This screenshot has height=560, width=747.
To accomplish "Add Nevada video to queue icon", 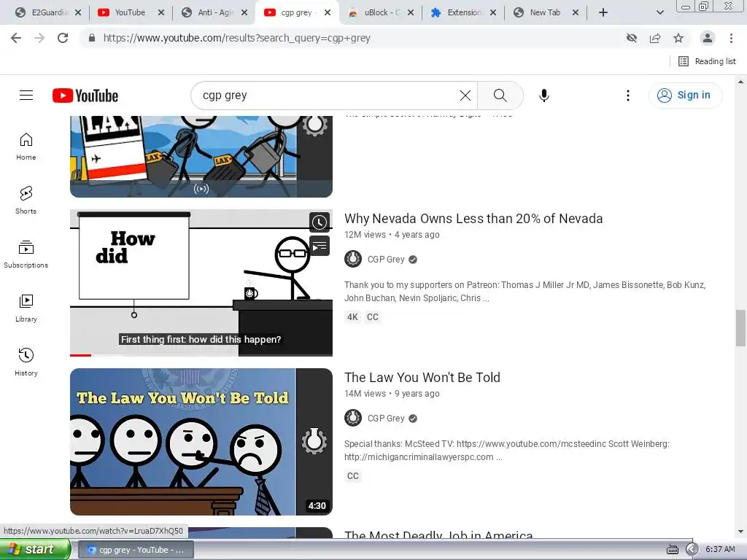I will [320, 246].
